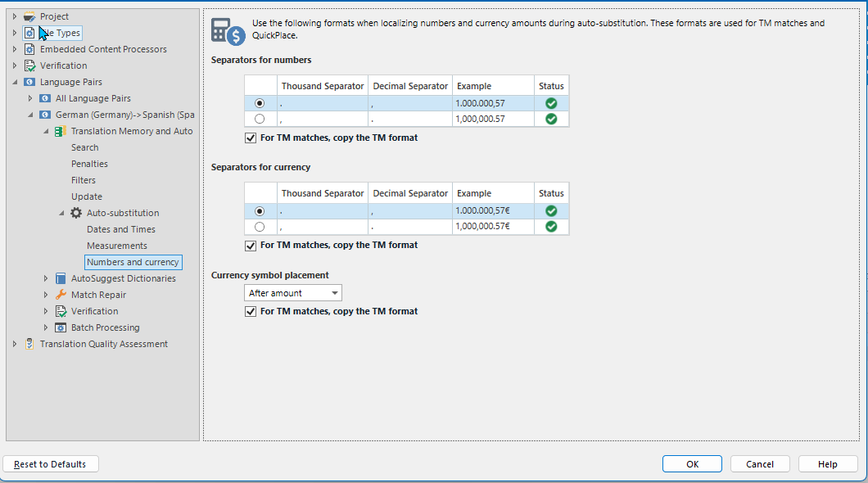868x483 pixels.
Task: Open the Currency symbol placement dropdown
Action: pos(293,293)
